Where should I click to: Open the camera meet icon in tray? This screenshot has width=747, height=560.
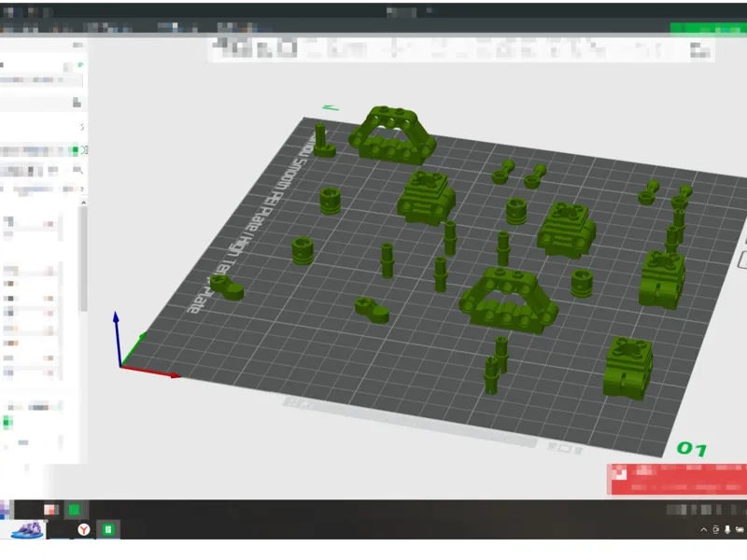[x=715, y=529]
